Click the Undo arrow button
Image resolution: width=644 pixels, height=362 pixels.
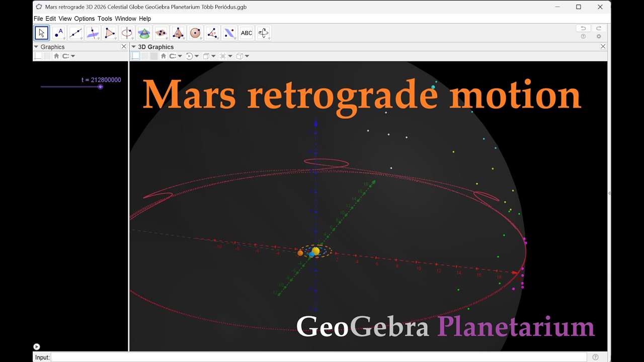(583, 28)
